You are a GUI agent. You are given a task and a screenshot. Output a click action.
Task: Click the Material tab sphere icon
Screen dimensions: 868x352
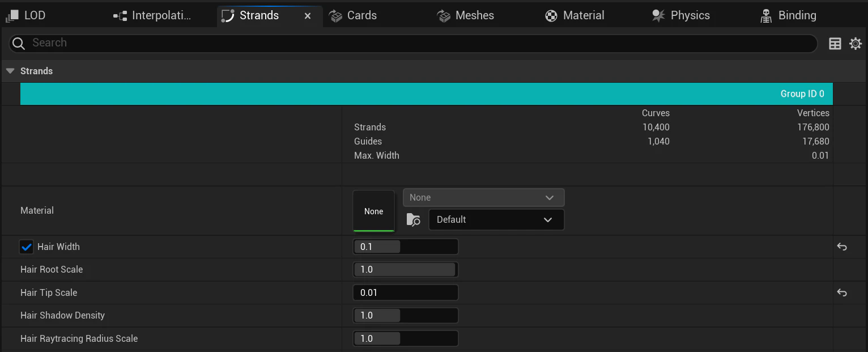click(551, 16)
